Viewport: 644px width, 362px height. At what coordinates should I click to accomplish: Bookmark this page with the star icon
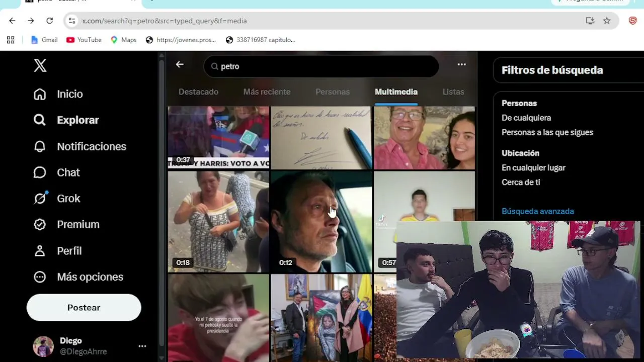point(607,21)
